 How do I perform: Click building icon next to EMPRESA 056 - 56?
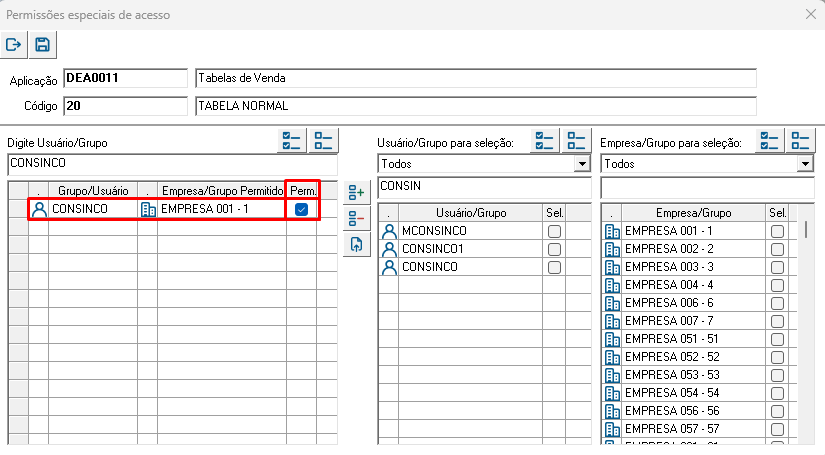(612, 411)
